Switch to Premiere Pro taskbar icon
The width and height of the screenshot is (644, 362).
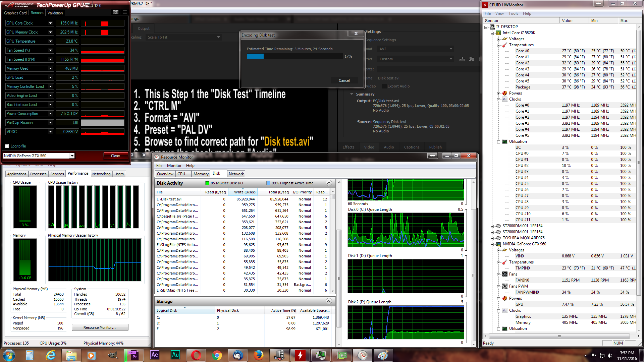point(133,355)
